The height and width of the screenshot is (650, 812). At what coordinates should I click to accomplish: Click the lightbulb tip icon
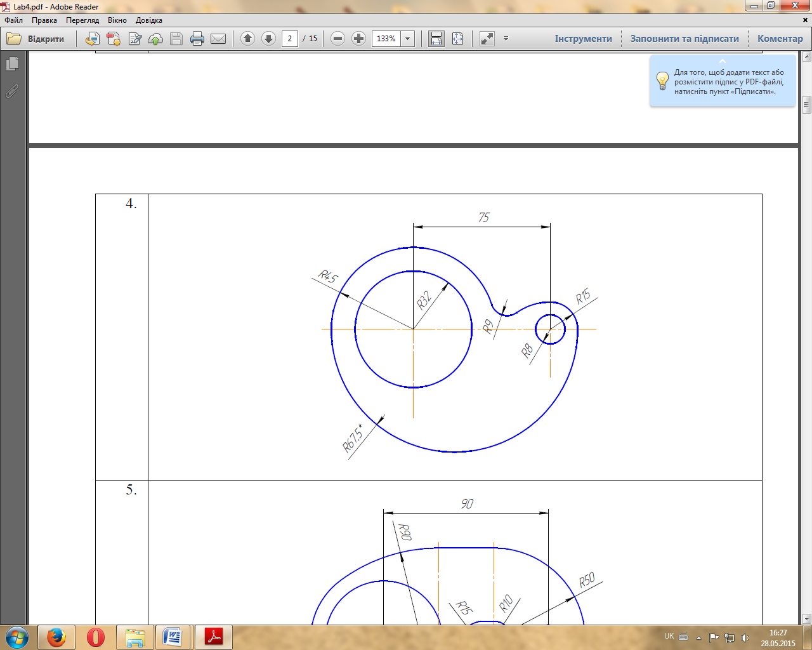point(662,81)
